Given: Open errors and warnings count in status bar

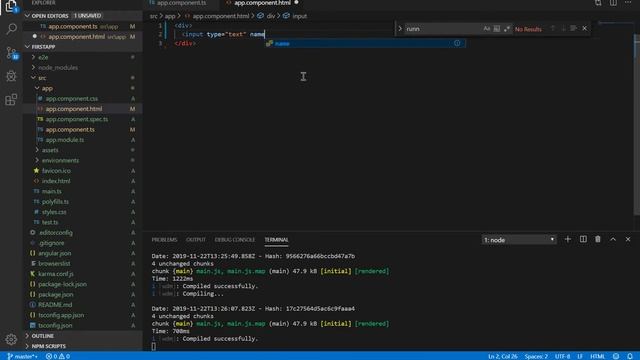Looking at the screenshot, I should point(58,356).
